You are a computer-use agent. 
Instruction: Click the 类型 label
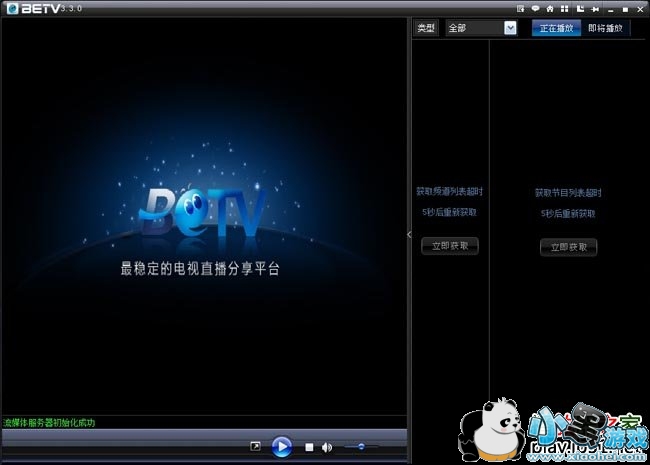click(x=426, y=28)
